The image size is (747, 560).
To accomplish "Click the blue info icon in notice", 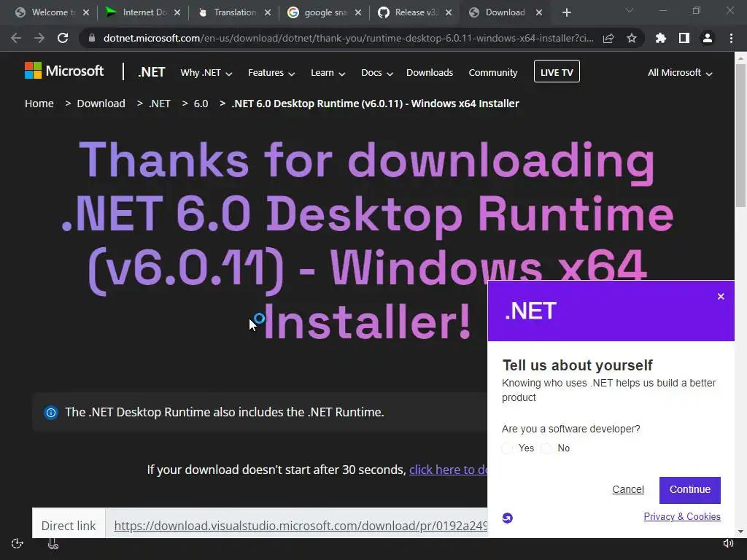I will tap(51, 413).
